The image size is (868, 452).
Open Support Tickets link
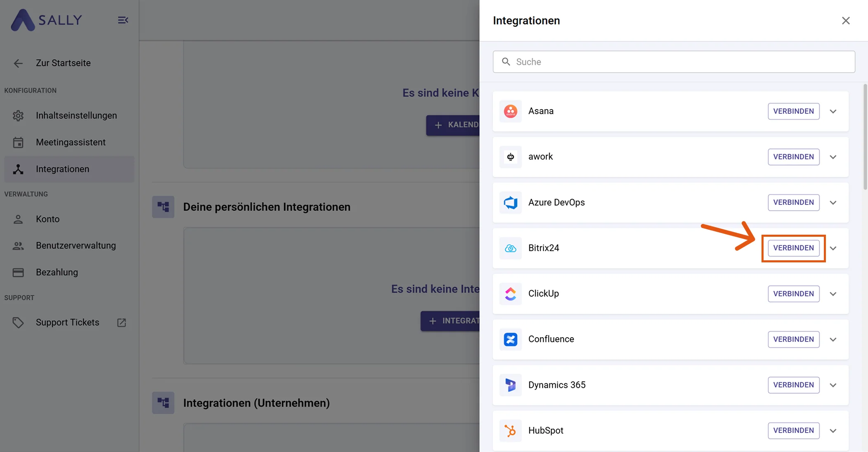click(x=69, y=322)
